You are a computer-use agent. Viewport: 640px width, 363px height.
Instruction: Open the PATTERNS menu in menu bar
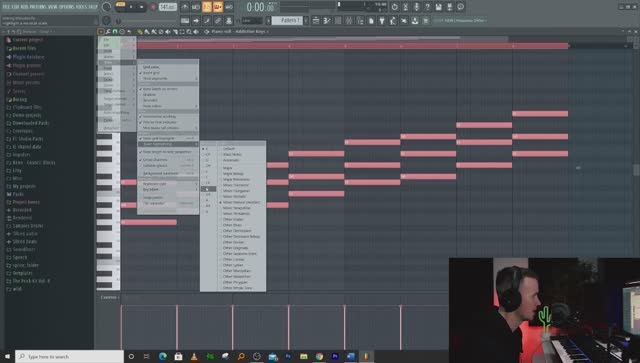pos(39,7)
